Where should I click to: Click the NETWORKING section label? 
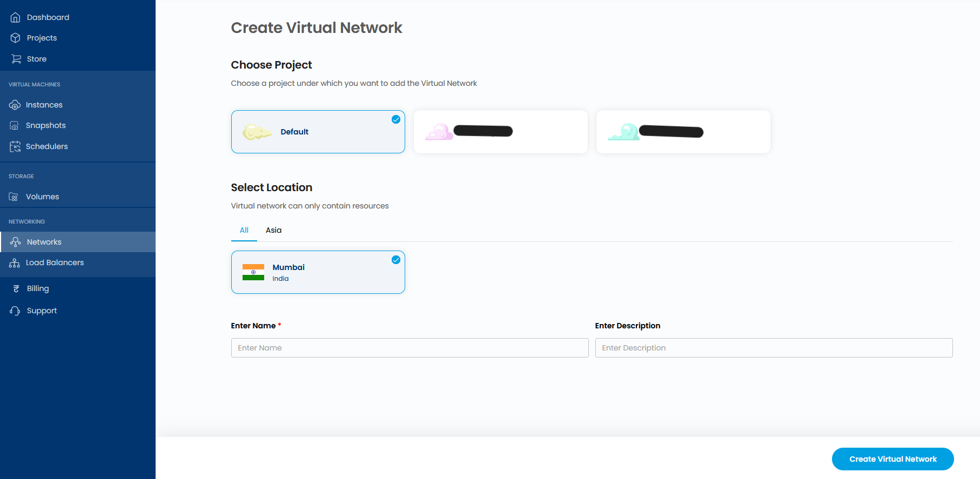pos(27,221)
